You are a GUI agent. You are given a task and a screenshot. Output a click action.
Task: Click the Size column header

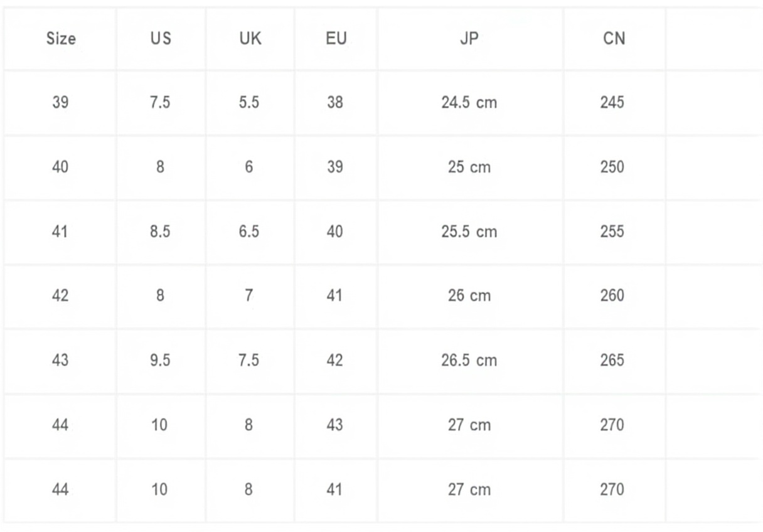(61, 39)
